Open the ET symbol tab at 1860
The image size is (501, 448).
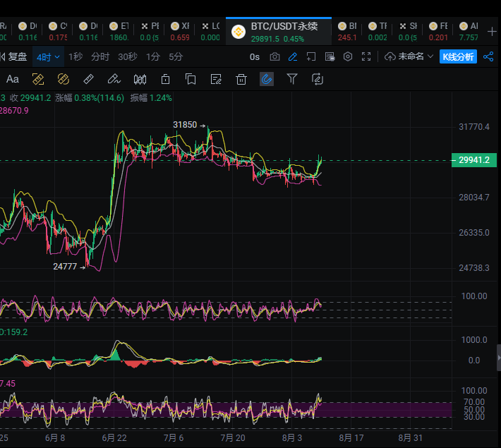pos(119,31)
